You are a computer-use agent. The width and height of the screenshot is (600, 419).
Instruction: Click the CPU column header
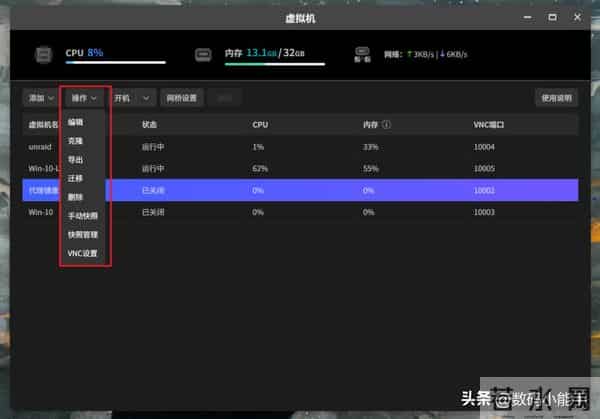[x=260, y=124]
